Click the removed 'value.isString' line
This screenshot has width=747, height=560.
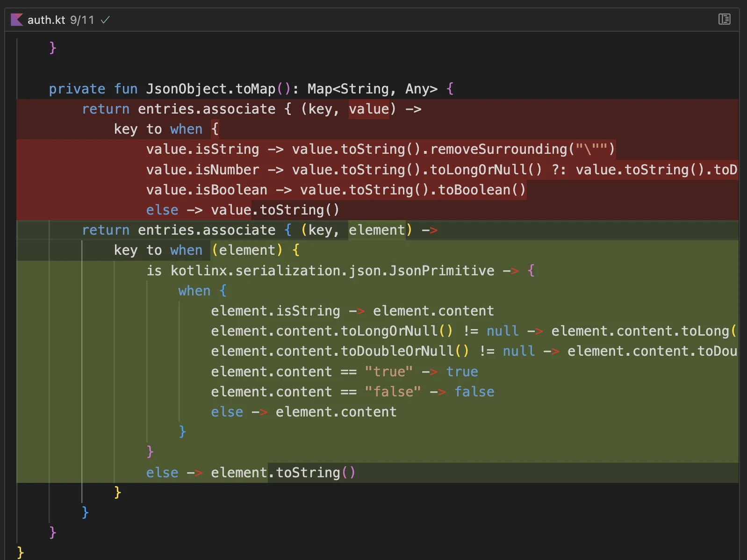click(x=380, y=149)
